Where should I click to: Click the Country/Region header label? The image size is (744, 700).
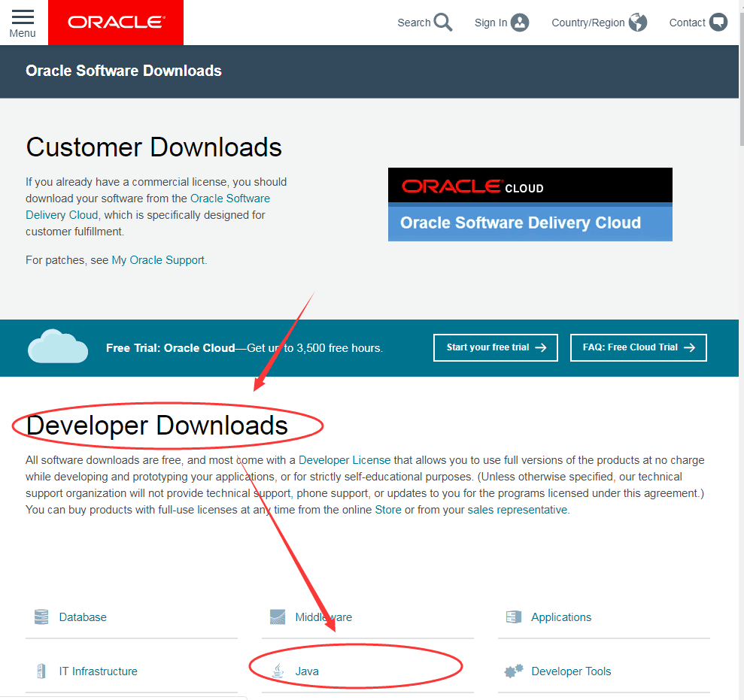click(588, 23)
